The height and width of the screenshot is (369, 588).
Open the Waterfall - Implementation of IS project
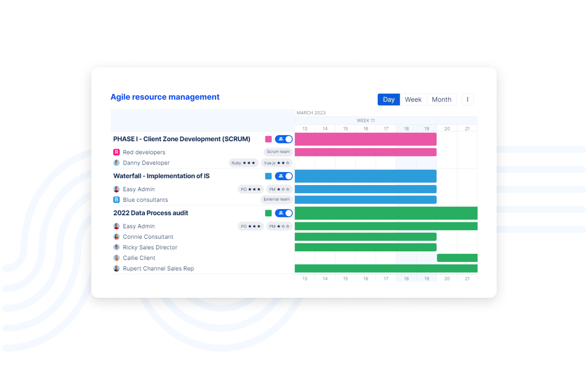click(161, 176)
